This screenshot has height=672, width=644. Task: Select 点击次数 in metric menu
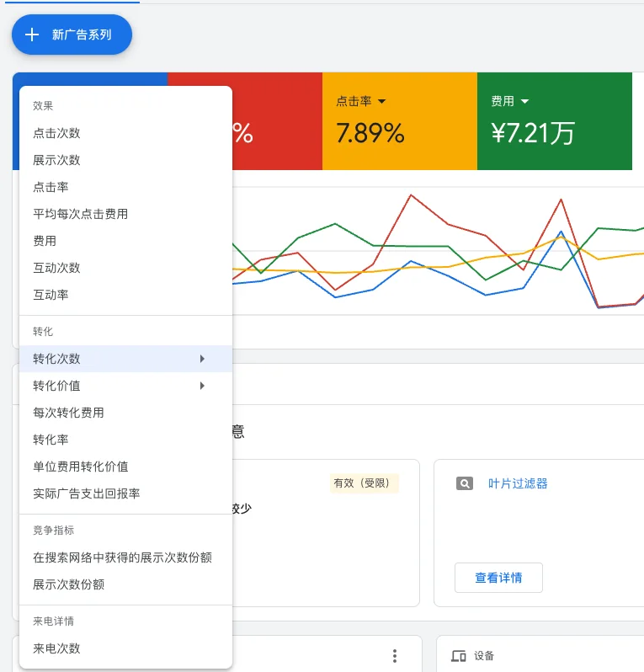coord(125,133)
